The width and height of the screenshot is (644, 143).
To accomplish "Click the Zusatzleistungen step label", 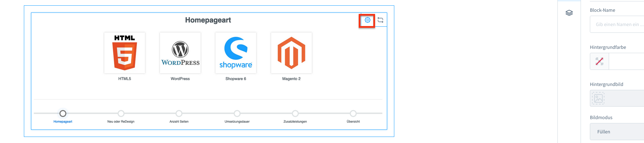I will 295,122.
